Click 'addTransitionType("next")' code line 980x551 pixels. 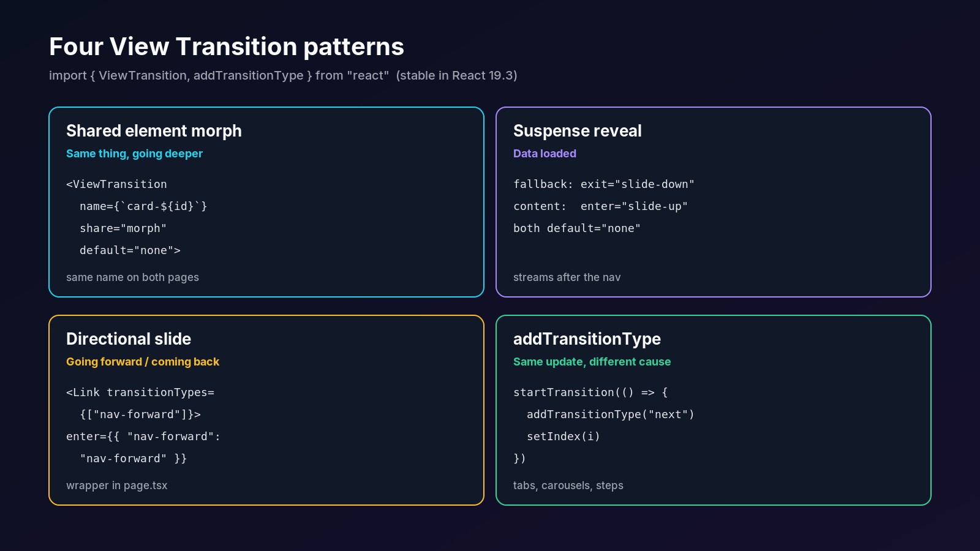(611, 414)
